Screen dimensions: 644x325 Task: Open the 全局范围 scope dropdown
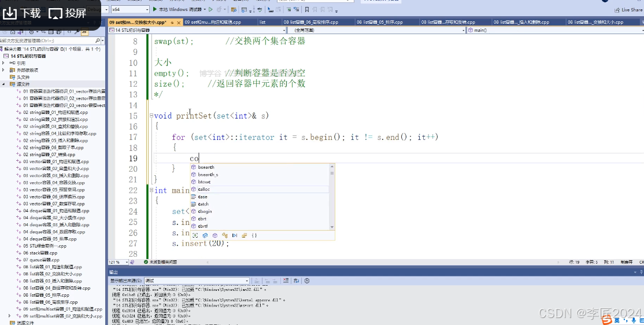coord(376,31)
